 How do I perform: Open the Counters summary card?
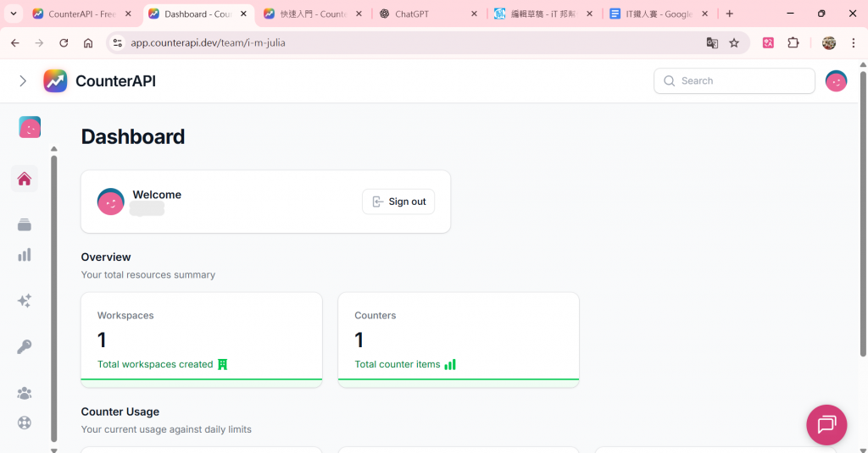coord(459,340)
